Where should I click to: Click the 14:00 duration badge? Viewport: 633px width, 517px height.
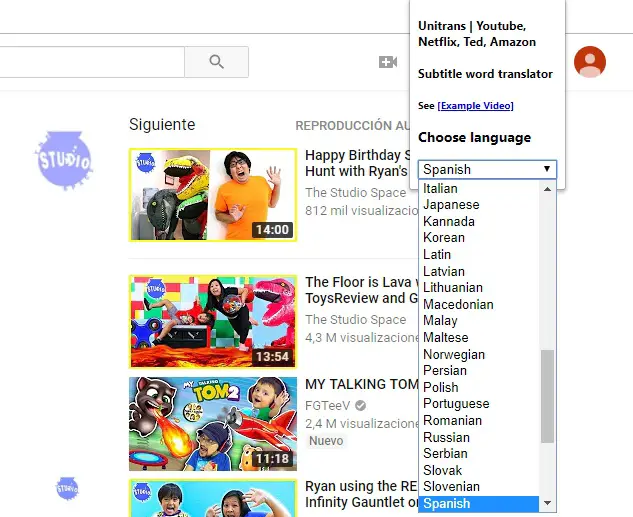pos(272,230)
